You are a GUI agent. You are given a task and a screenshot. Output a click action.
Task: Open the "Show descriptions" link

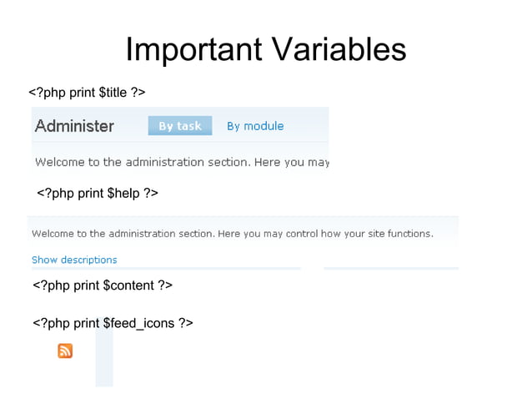click(x=74, y=260)
